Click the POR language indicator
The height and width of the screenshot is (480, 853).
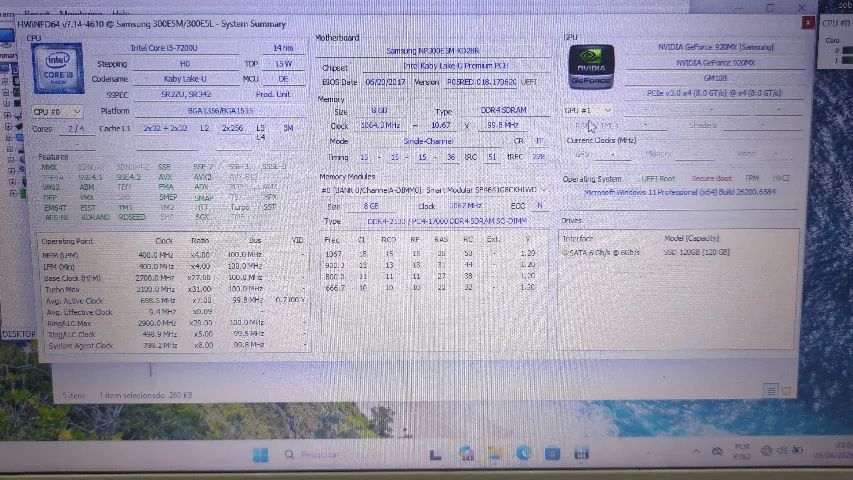point(742,451)
